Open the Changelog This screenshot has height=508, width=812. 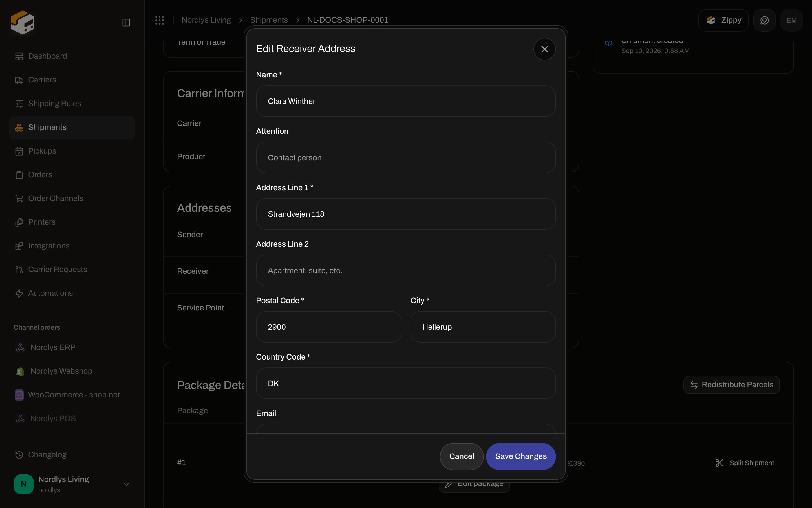(72, 455)
